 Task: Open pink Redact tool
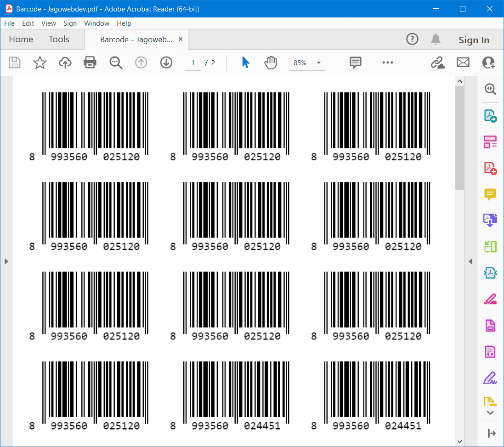[490, 299]
